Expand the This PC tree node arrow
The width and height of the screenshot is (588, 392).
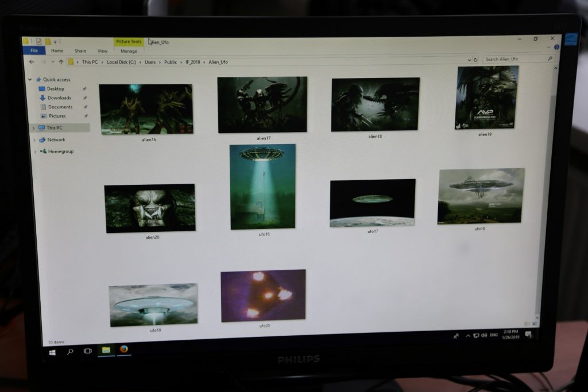(34, 128)
